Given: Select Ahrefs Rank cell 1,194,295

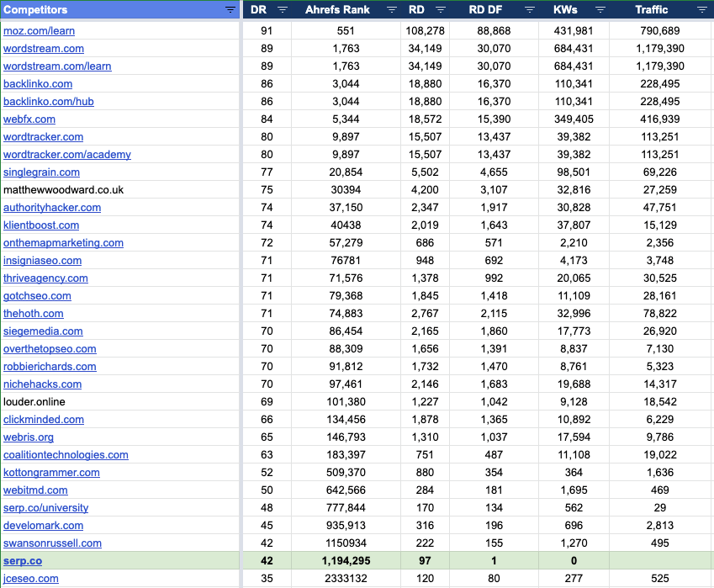Looking at the screenshot, I should click(x=346, y=561).
